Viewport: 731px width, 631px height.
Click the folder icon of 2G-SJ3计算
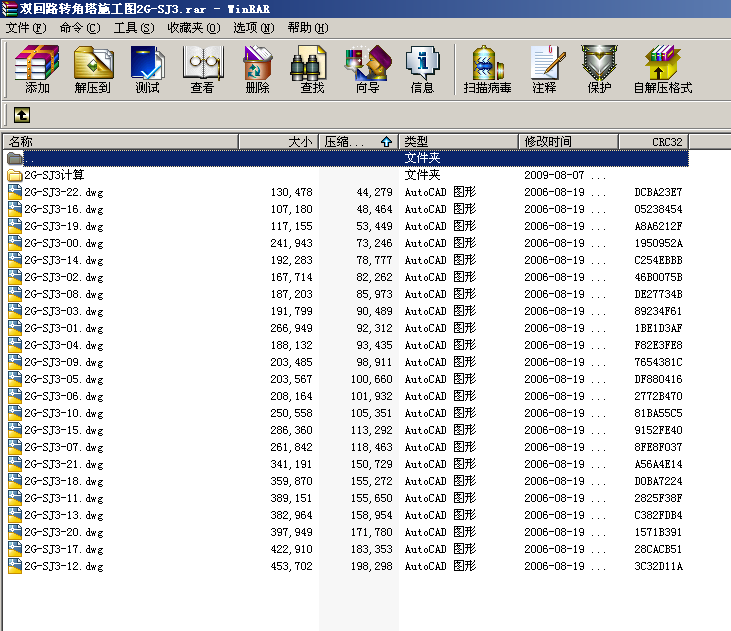[x=14, y=175]
